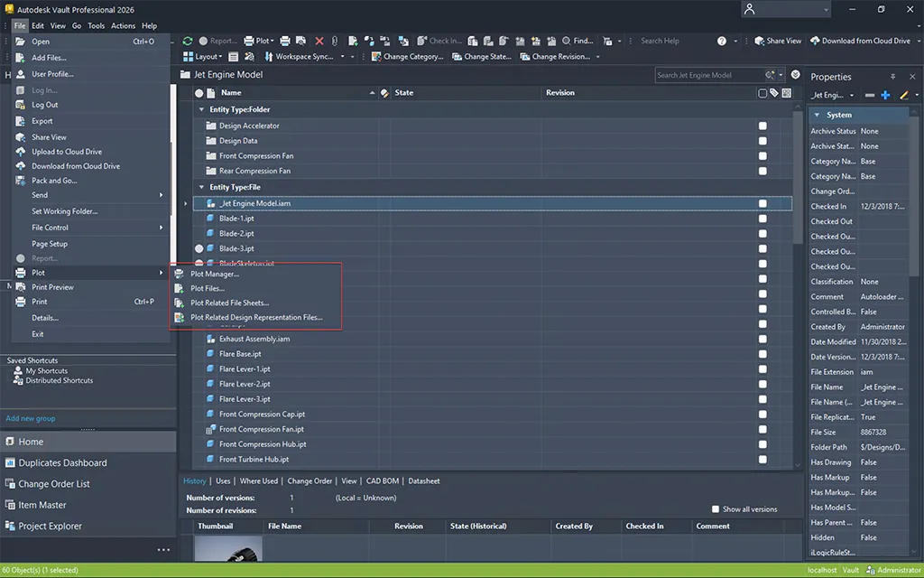Click the file list vertical scrollbar
The image size is (924, 578).
(x=798, y=177)
